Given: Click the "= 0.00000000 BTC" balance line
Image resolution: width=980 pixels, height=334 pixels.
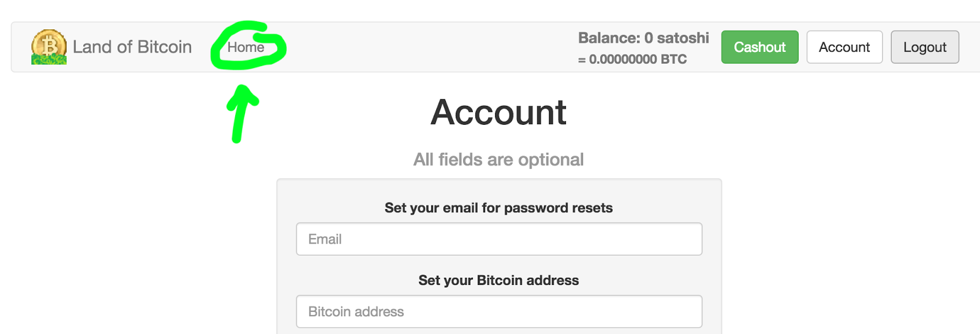Looking at the screenshot, I should (x=632, y=59).
